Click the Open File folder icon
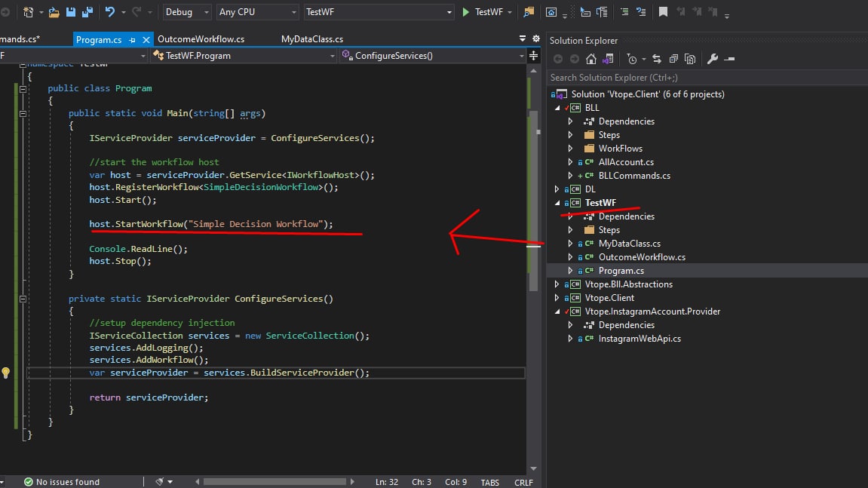868x488 pixels. pyautogui.click(x=54, y=11)
